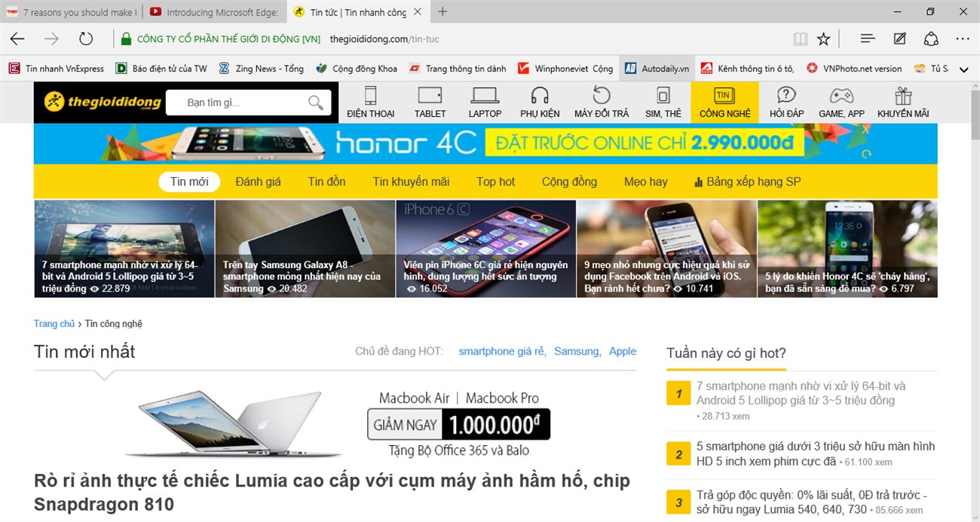
Task: Click hot topic Apple
Action: 623,352
